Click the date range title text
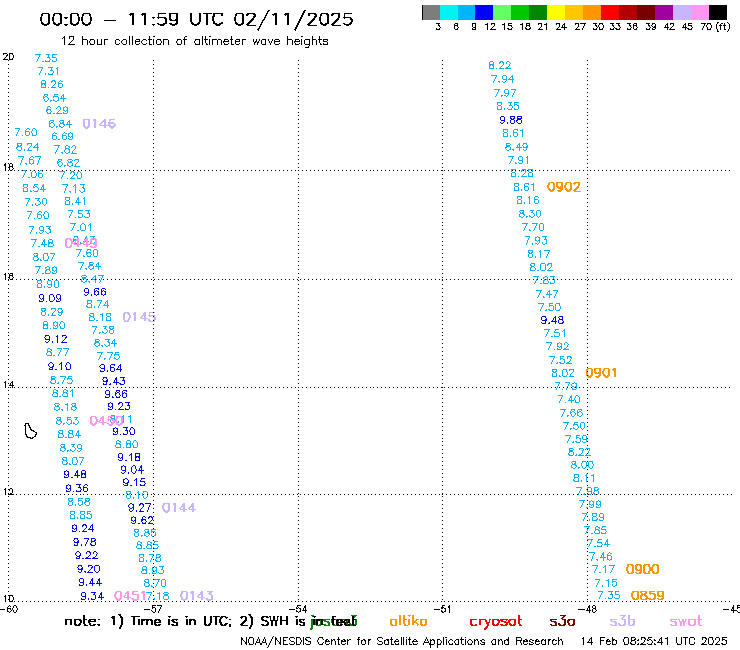 click(x=196, y=19)
